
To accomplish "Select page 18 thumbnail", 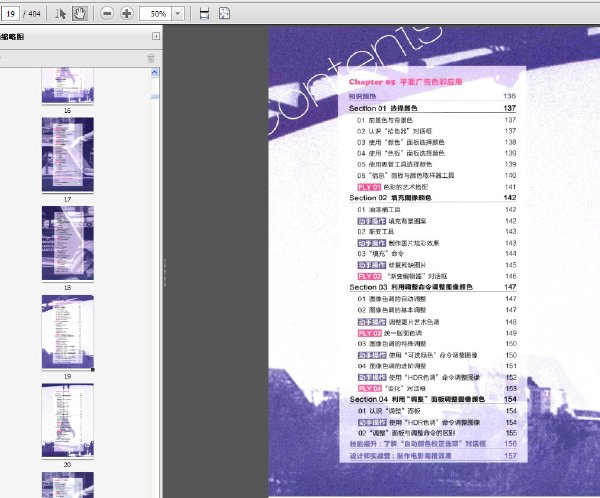I will 68,243.
